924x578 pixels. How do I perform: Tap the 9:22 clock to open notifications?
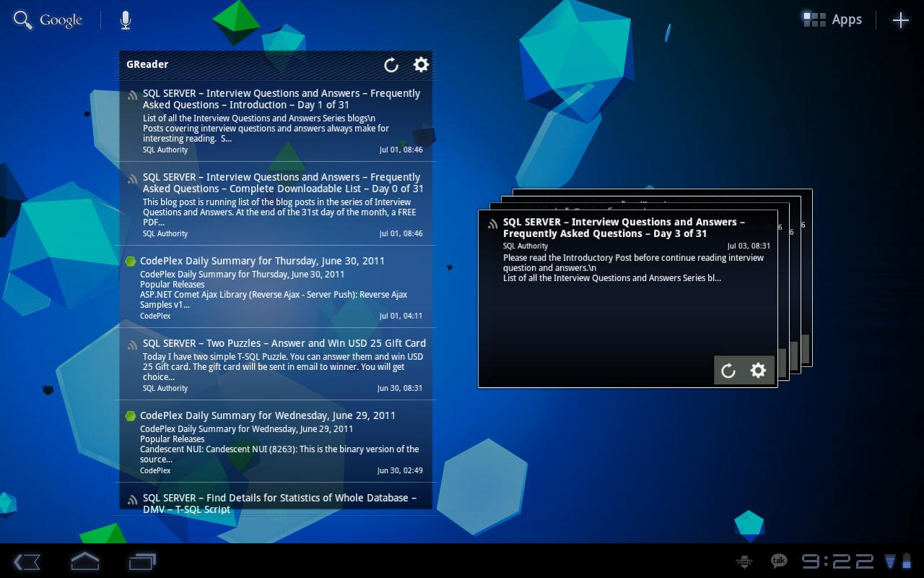(837, 561)
